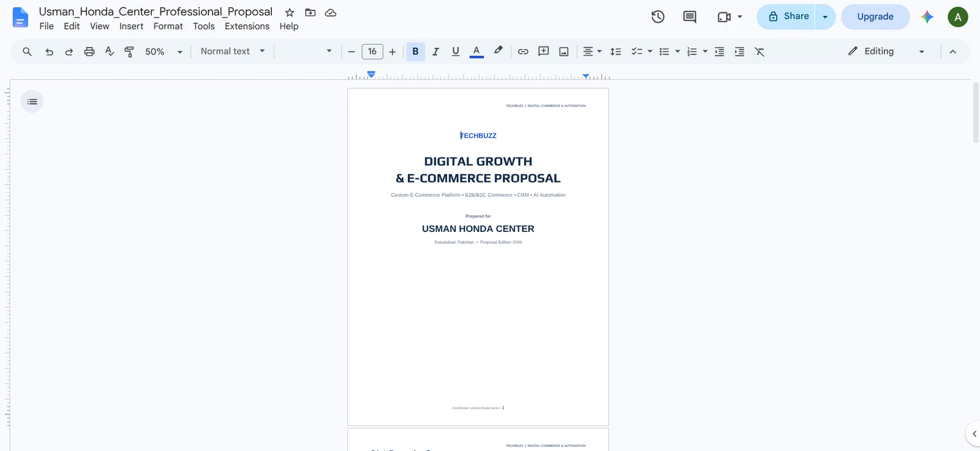This screenshot has width=980, height=451.
Task: Toggle italic formatting
Action: 435,51
